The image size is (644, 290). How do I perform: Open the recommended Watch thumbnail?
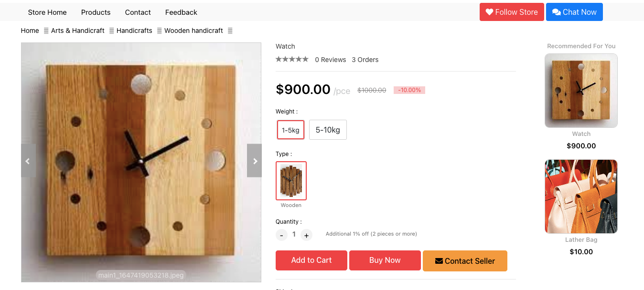[581, 91]
